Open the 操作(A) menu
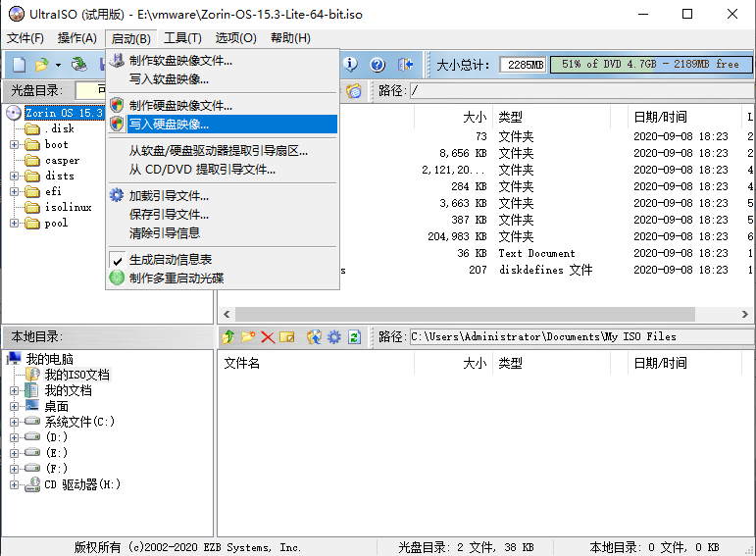 point(77,38)
